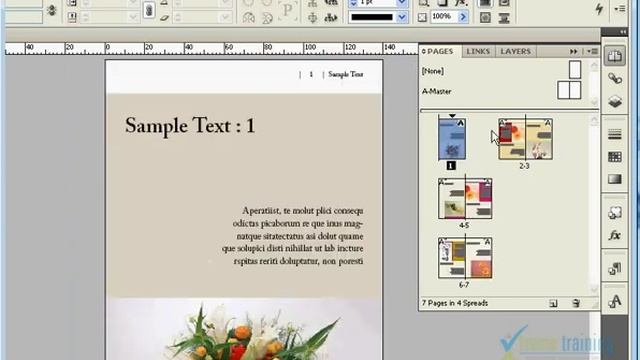
Task: Click the opacity 100% input field
Action: (x=444, y=17)
